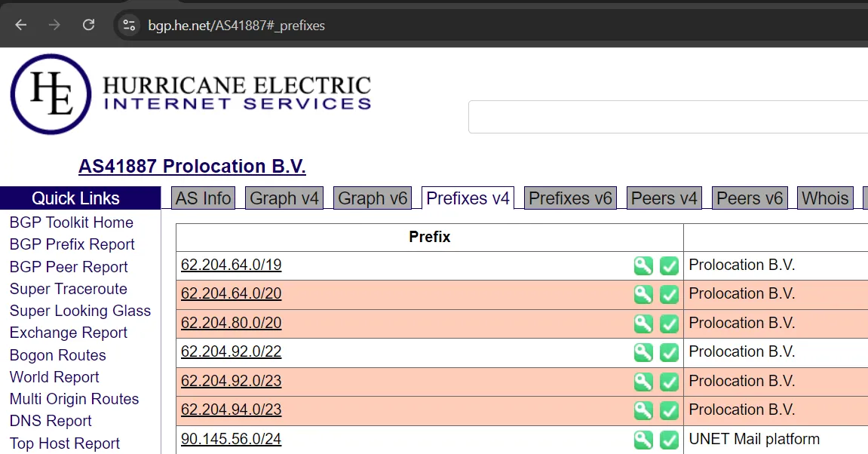Switch to the Graph v4 tab
This screenshot has width=868, height=454.
click(284, 198)
